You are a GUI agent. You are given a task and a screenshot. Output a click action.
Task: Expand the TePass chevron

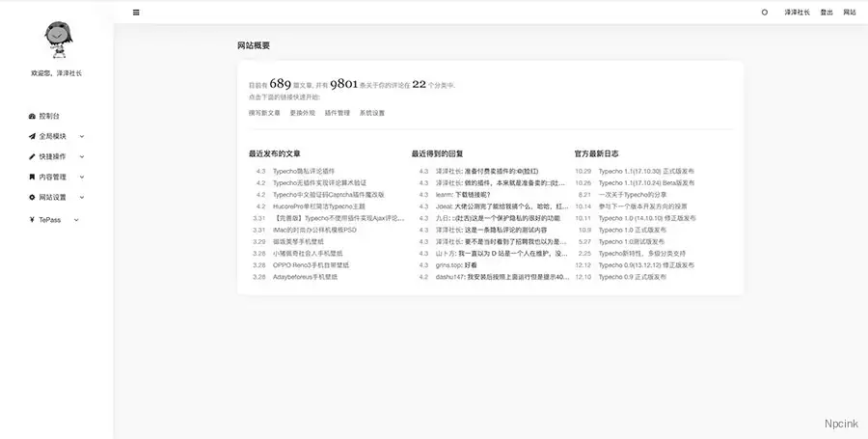[76, 220]
